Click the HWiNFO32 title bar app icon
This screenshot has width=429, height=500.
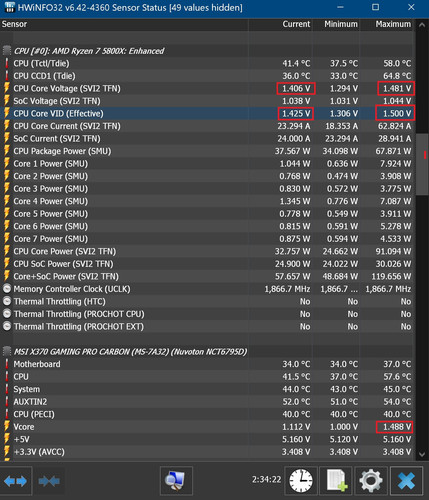(10, 7)
